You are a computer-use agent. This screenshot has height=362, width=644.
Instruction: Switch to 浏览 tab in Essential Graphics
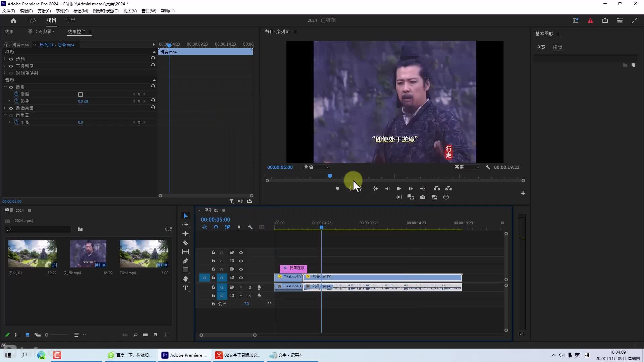(x=541, y=47)
